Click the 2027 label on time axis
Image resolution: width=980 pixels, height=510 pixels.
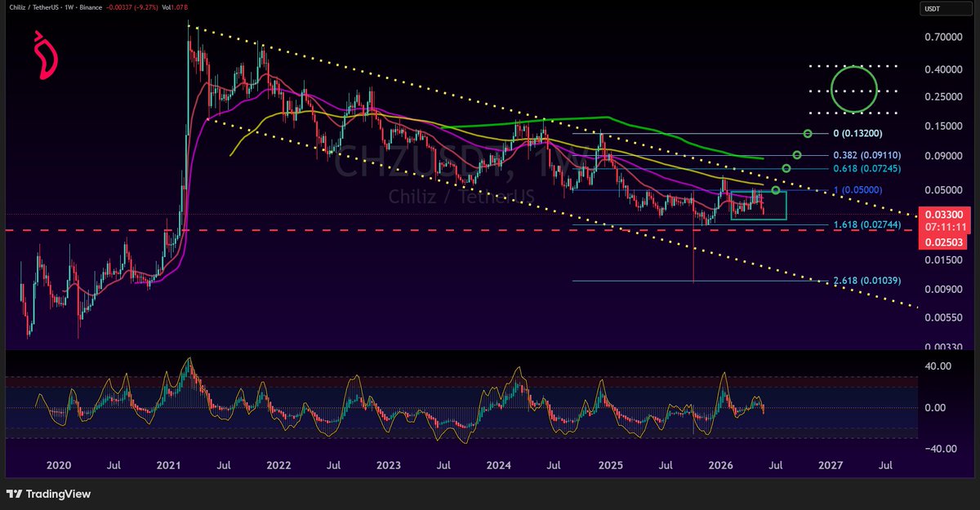830,466
